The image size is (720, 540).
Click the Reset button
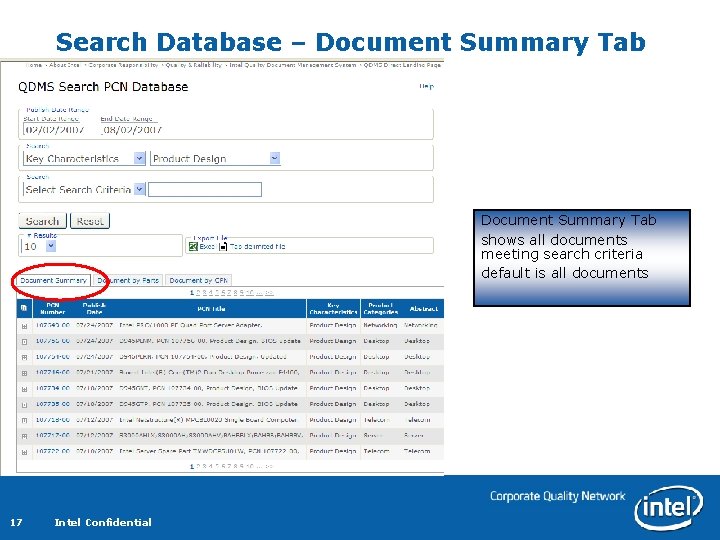tap(90, 221)
